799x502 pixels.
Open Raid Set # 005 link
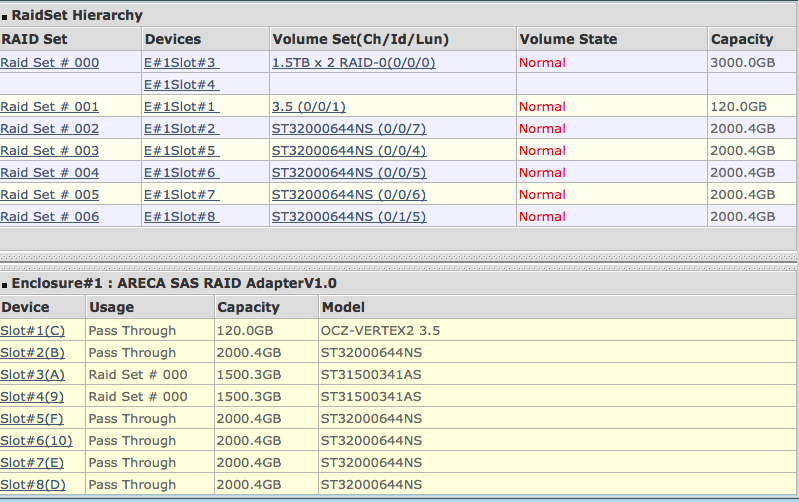click(49, 194)
